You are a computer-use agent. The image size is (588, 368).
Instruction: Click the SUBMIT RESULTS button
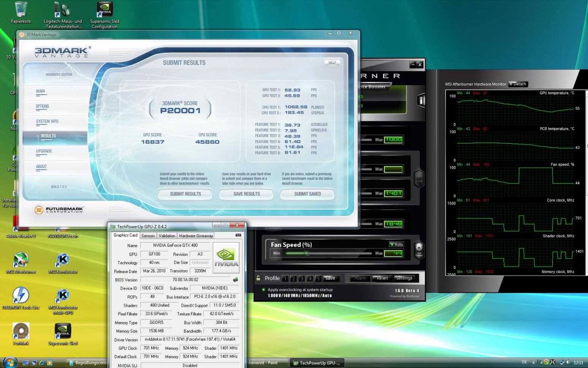point(185,194)
